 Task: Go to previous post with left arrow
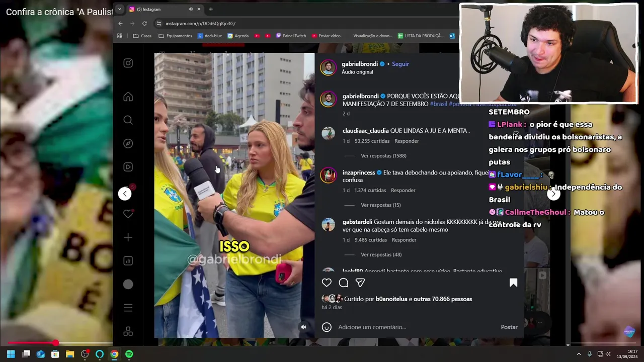(125, 194)
